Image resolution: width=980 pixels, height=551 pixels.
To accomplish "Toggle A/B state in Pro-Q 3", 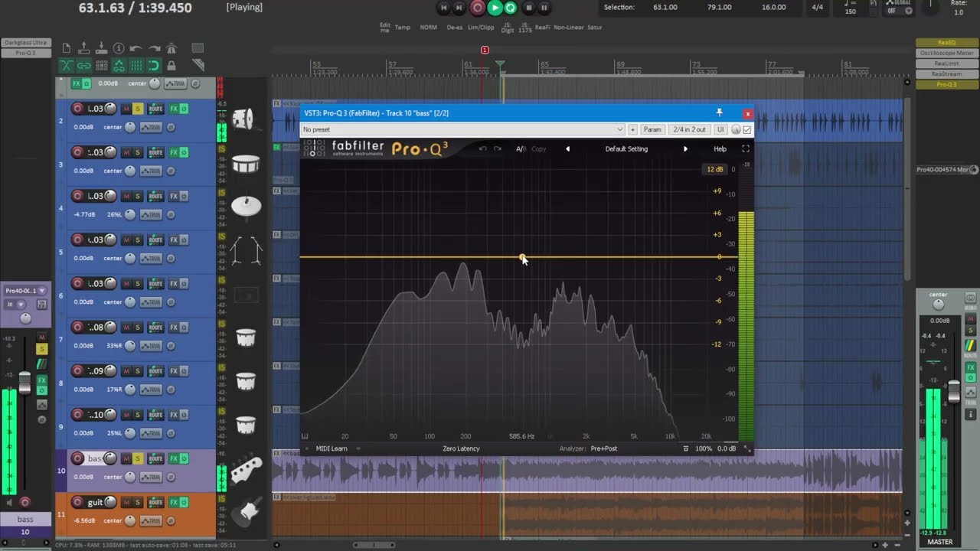I will (521, 149).
